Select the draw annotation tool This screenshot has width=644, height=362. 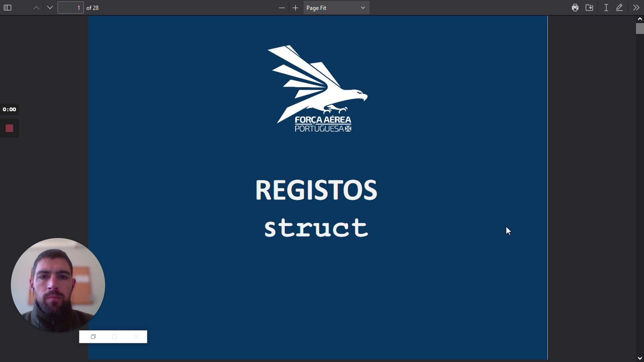tap(619, 8)
